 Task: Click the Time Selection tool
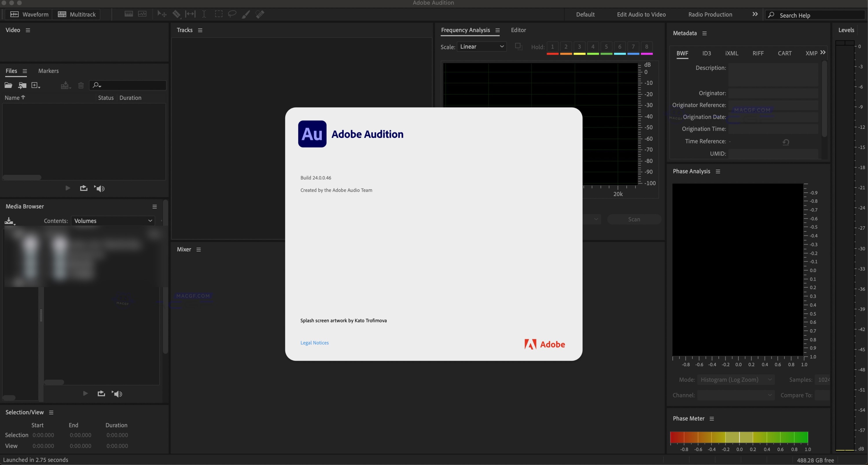click(x=204, y=14)
